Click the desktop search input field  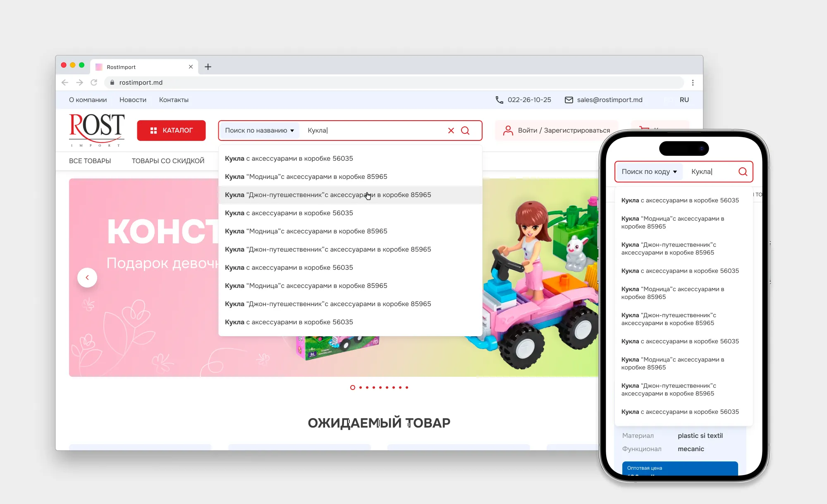(372, 131)
